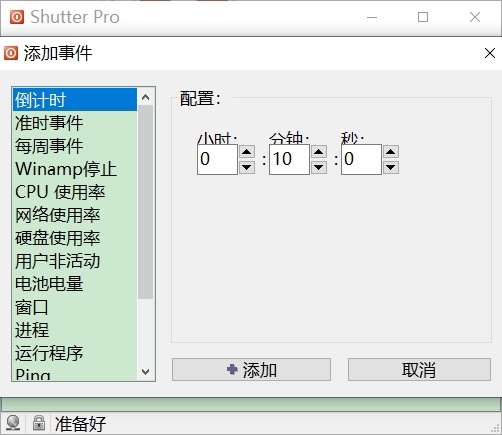This screenshot has width=502, height=435.
Task: Close the Shutter Pro main window
Action: pyautogui.click(x=475, y=17)
